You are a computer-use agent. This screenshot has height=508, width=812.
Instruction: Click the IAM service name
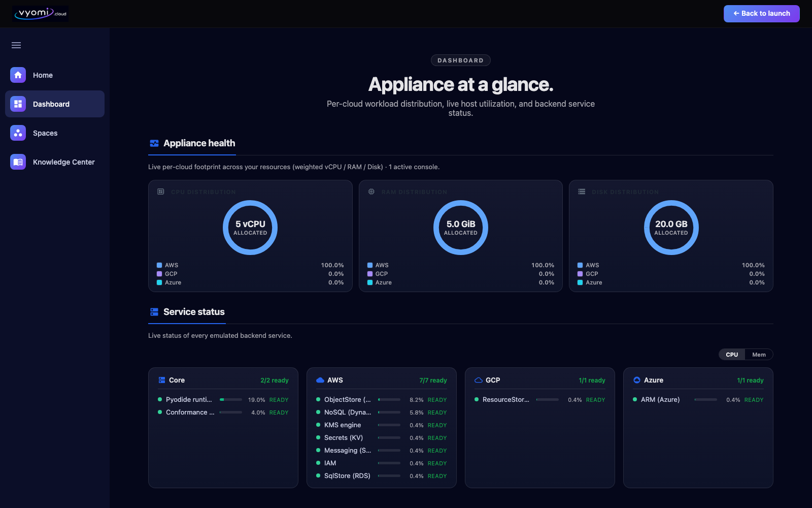pyautogui.click(x=330, y=463)
